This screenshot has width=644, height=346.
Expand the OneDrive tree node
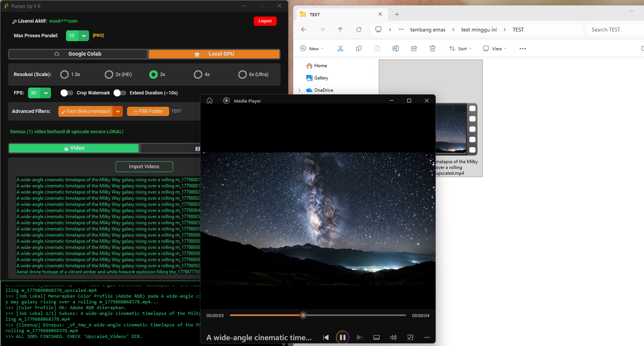click(300, 90)
